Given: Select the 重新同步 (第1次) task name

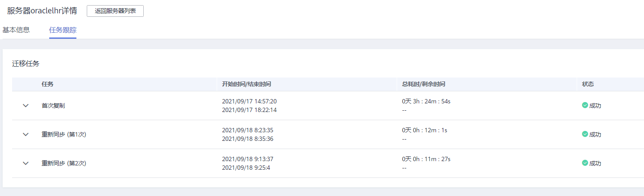Looking at the screenshot, I should [x=64, y=134].
